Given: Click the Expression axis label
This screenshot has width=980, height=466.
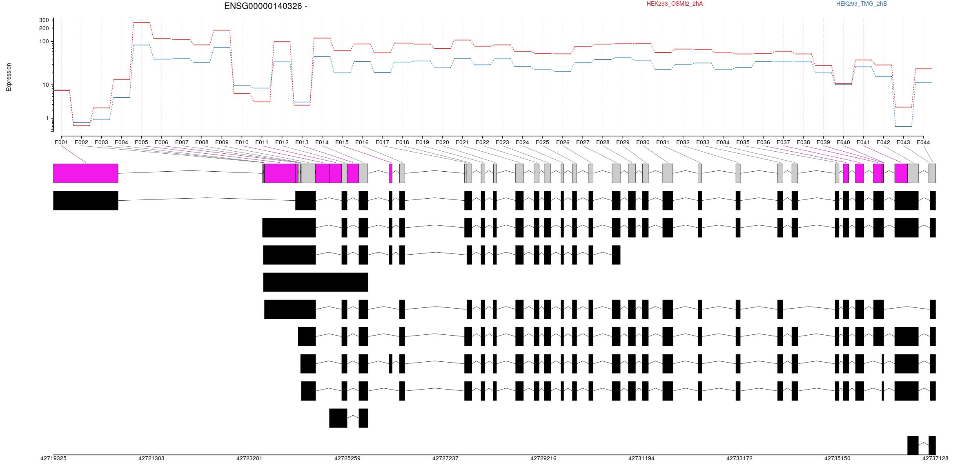Looking at the screenshot, I should pos(9,77).
